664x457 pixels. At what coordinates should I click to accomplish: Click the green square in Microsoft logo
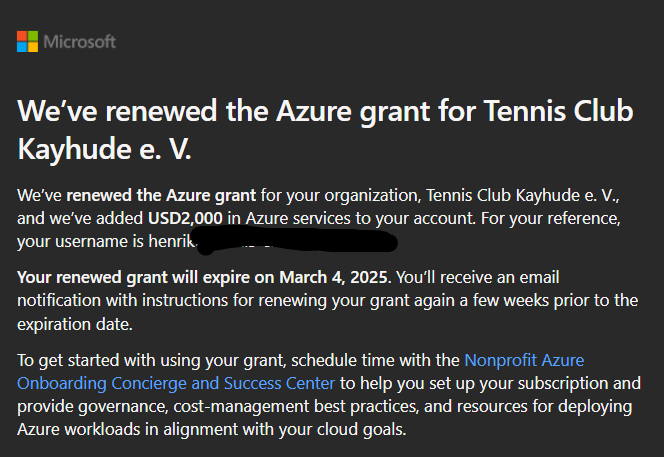click(33, 36)
